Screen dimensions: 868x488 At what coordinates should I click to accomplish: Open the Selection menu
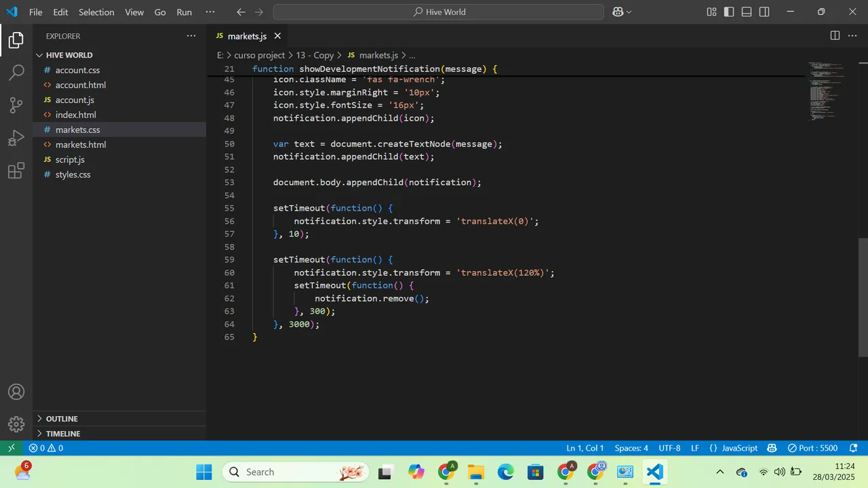pyautogui.click(x=96, y=12)
